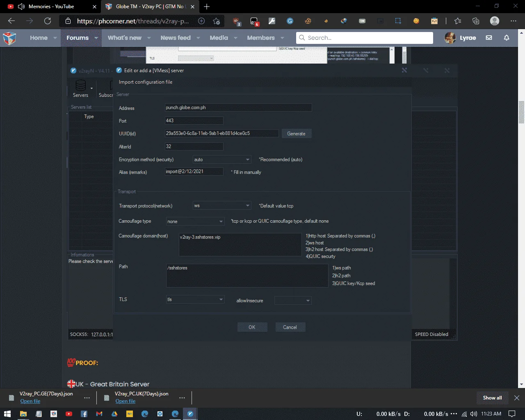Open the Windows Start menu
Image resolution: width=525 pixels, height=420 pixels.
pyautogui.click(x=7, y=414)
